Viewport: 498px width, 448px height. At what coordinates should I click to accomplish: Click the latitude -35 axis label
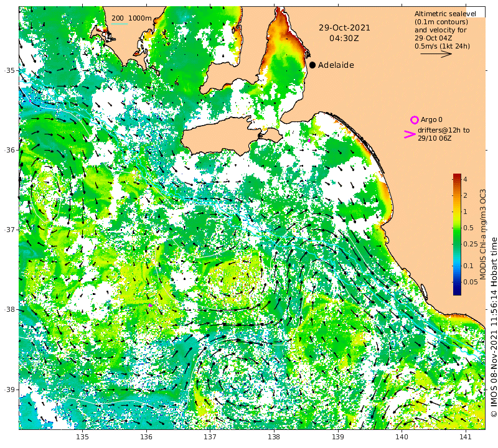[x=10, y=70]
